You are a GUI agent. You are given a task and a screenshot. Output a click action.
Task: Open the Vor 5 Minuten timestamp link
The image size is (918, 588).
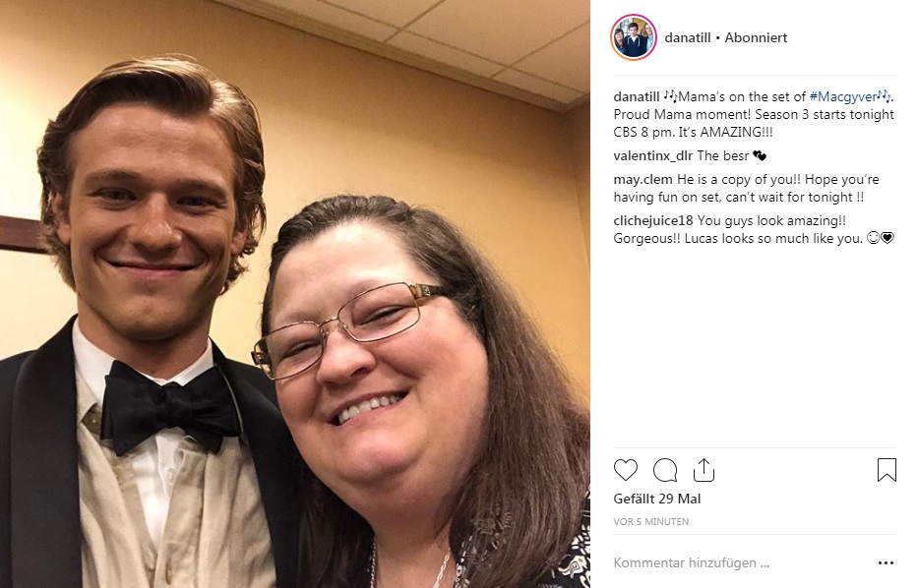[651, 521]
